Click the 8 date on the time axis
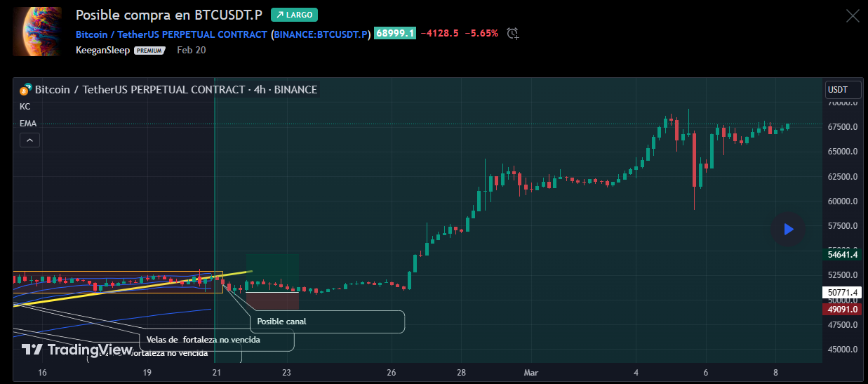Viewport: 868px width, 384px height. click(776, 373)
